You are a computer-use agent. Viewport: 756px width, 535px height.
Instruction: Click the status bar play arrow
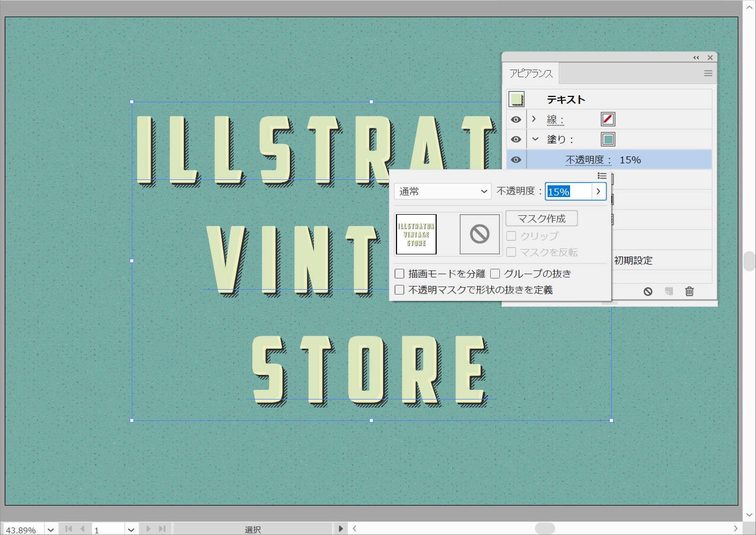341,529
